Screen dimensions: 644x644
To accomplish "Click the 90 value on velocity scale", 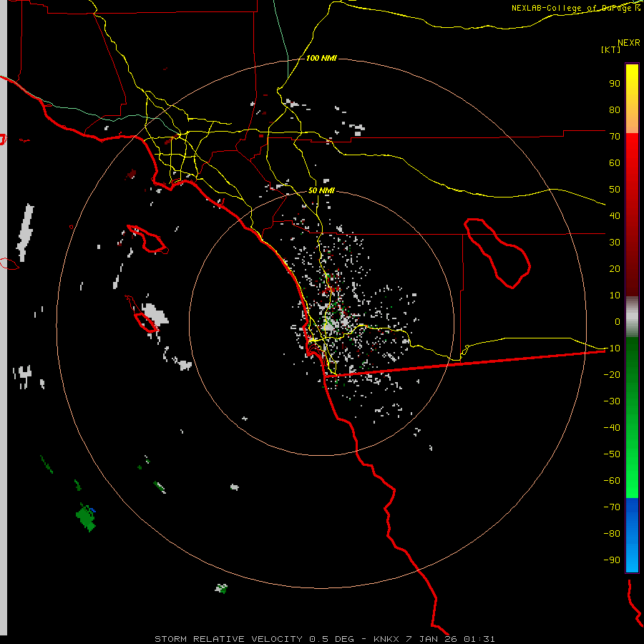I will tap(615, 84).
